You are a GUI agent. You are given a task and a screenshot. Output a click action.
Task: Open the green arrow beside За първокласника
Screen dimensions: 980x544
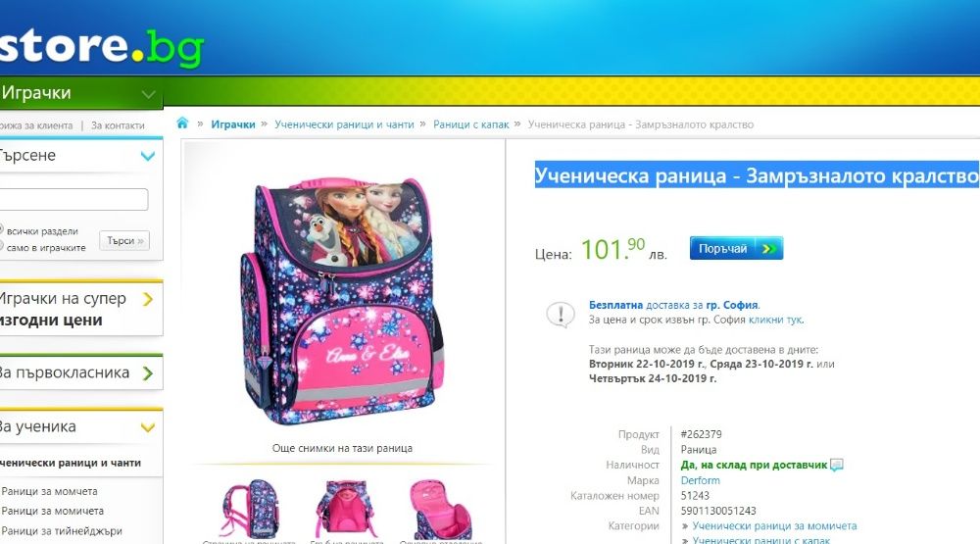pos(148,373)
